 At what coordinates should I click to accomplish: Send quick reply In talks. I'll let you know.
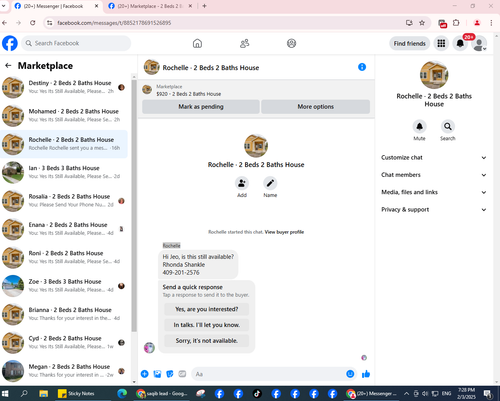(x=207, y=325)
